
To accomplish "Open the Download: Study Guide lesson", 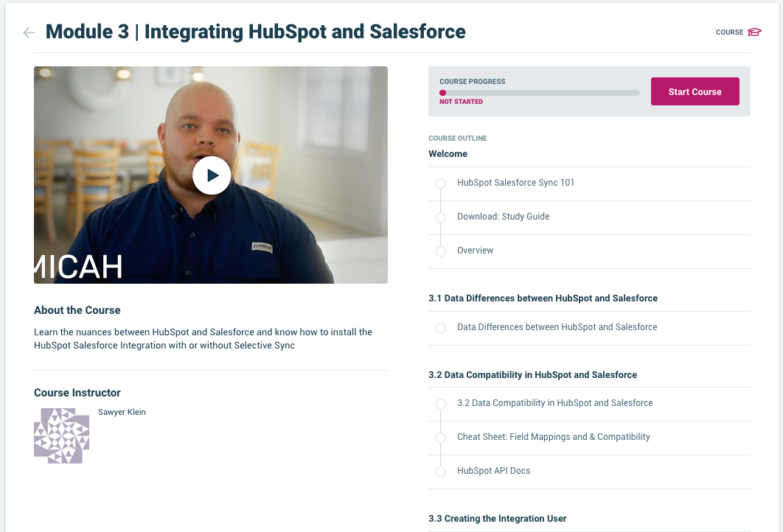I will [x=503, y=217].
